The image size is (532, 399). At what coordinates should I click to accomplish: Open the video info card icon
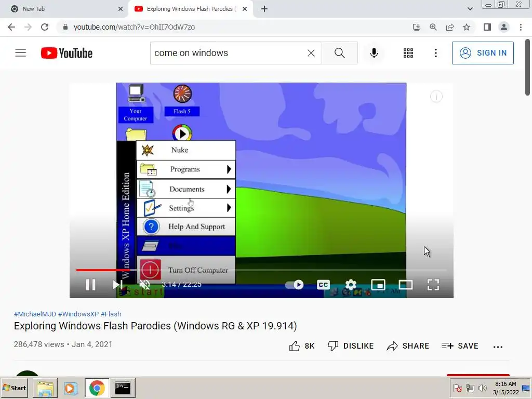436,97
